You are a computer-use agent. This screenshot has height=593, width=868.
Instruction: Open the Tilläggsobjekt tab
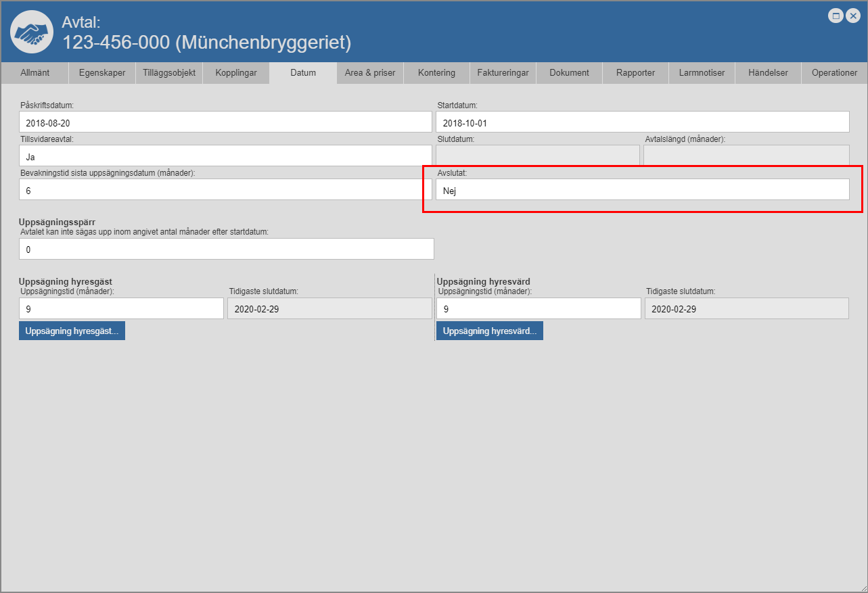click(169, 73)
